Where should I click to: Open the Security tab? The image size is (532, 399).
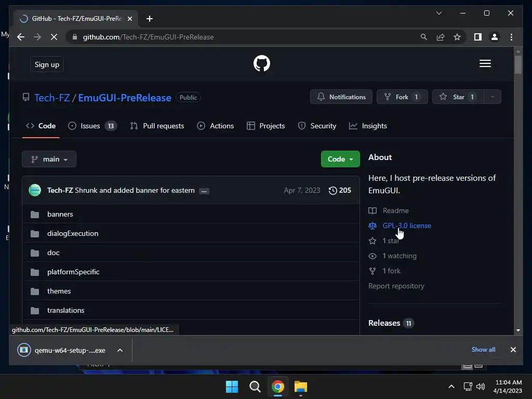pos(317,126)
